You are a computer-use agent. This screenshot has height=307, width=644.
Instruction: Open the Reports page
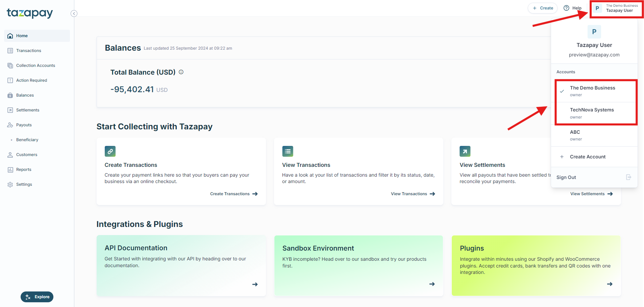37,170
